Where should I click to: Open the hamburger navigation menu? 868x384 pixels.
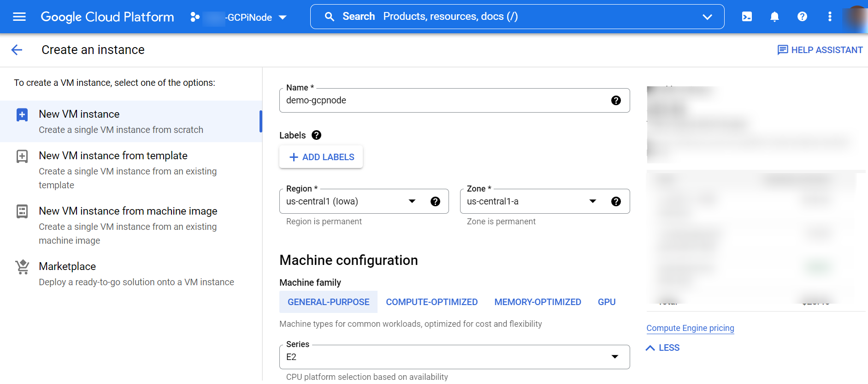click(x=19, y=17)
